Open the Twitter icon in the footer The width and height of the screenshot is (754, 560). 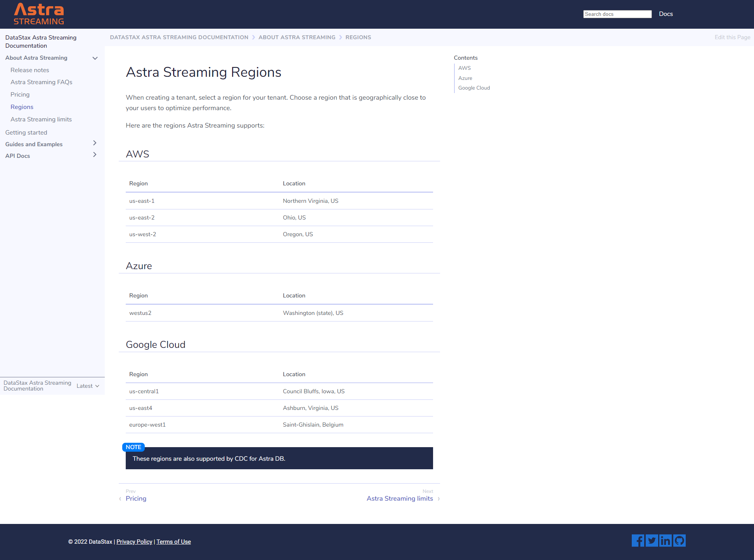(652, 540)
